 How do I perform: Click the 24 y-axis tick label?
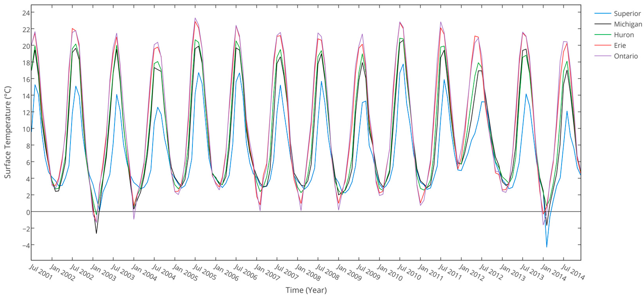pos(26,13)
